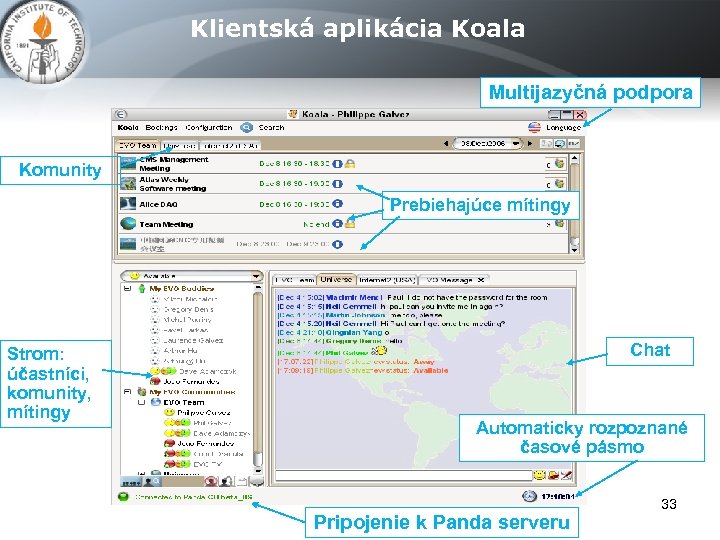Screen dimensions: 720x540
Task: Click the Search magnifier icon
Action: [x=247, y=128]
